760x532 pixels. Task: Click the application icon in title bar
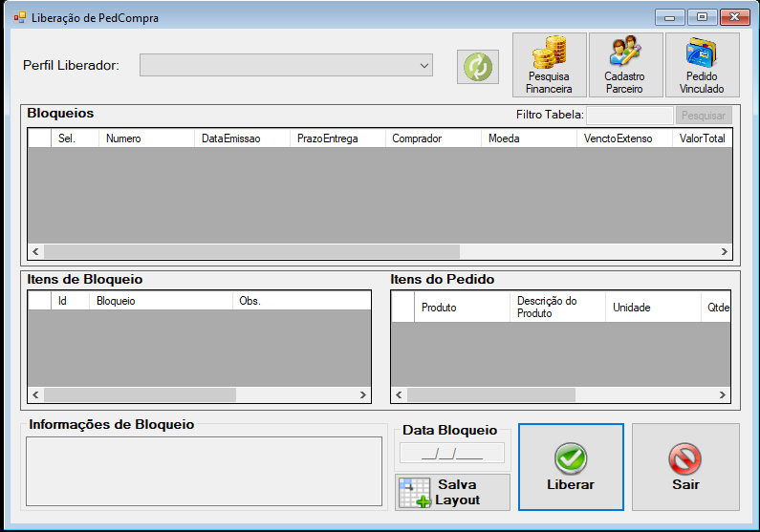click(20, 18)
